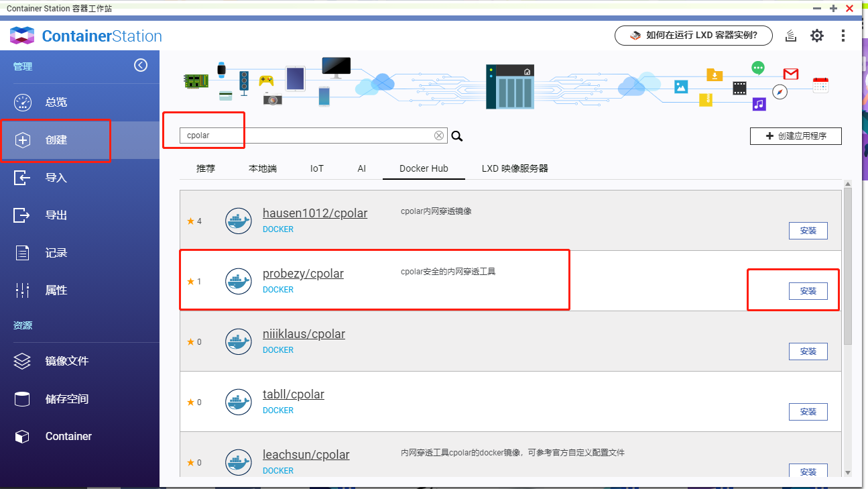868x489 pixels.
Task: Click the 总览 gauge icon
Action: tap(23, 103)
